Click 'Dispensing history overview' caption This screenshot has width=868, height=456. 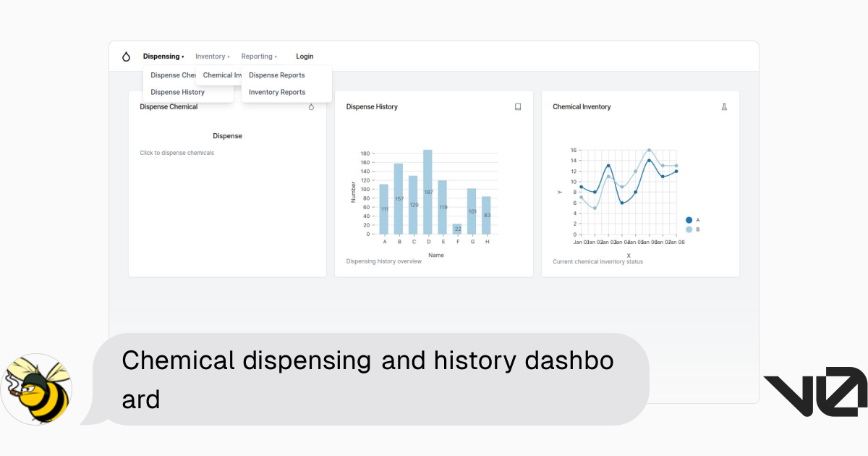(383, 261)
